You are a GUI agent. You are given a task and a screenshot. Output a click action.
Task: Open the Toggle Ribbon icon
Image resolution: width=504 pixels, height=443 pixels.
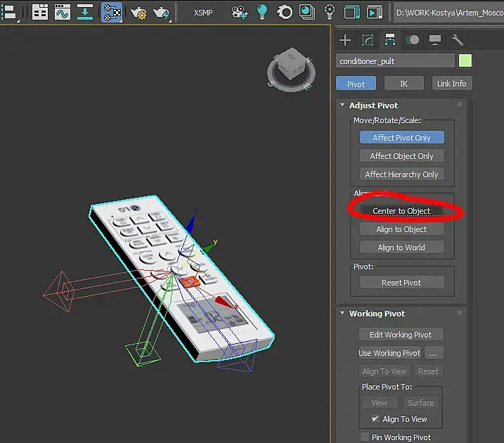click(x=40, y=12)
